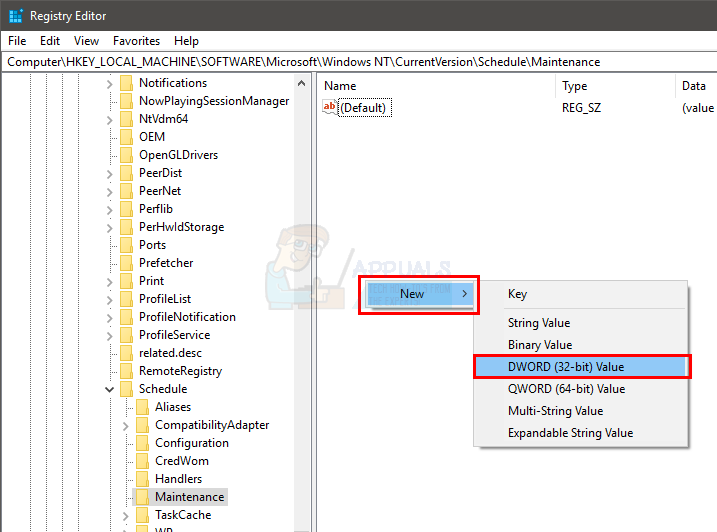This screenshot has width=717, height=532.
Task: Click the Registry Editor app icon in title bar
Action: point(16,16)
